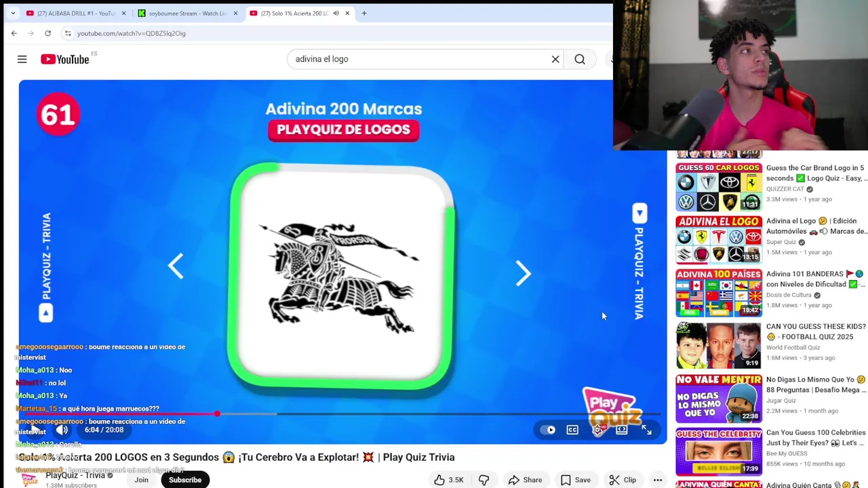Go forward with the browser forward arrow

point(31,33)
